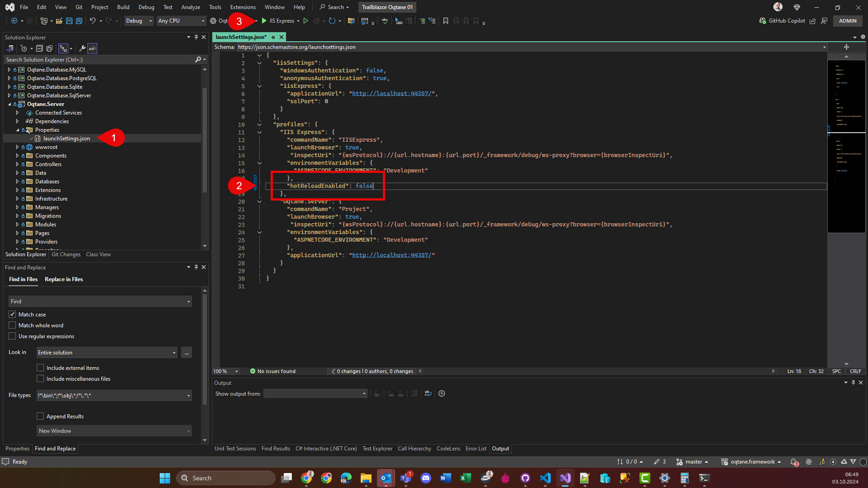The height and width of the screenshot is (488, 868).
Task: Click the Save All toolbar icon
Action: 79,21
